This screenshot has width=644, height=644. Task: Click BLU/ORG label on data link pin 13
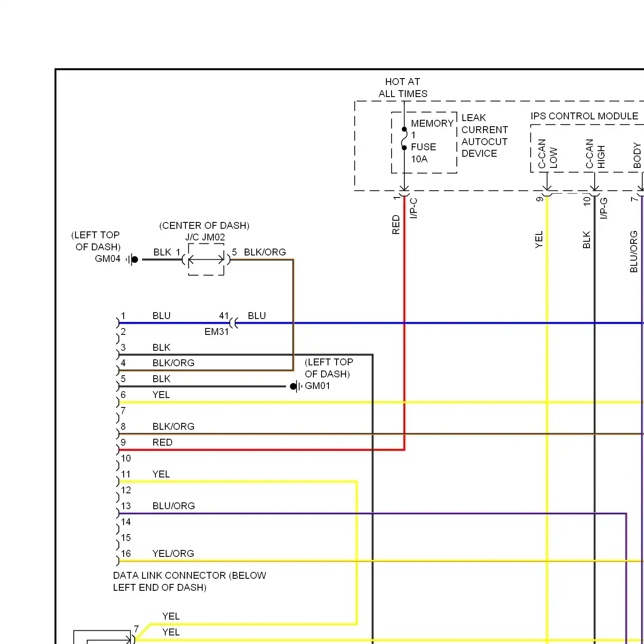[x=174, y=506]
